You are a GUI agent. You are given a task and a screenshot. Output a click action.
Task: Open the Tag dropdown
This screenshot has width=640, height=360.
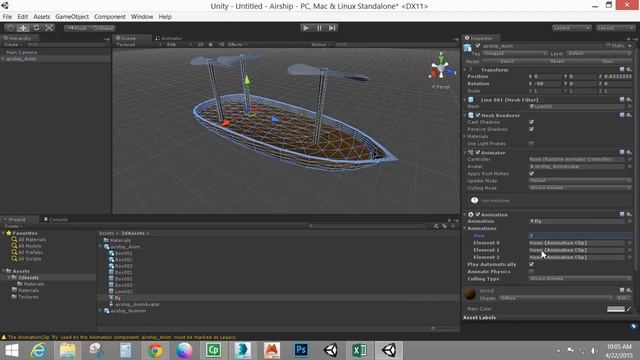[515, 53]
